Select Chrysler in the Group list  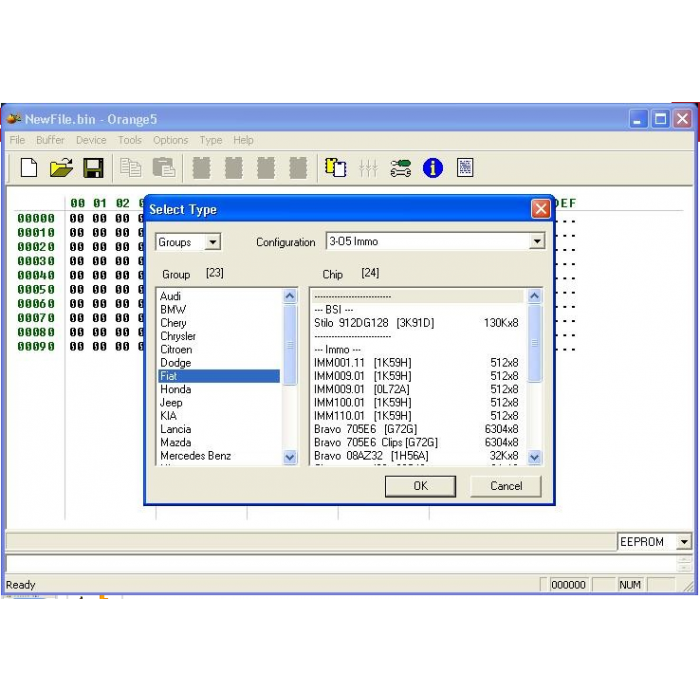tap(219, 336)
